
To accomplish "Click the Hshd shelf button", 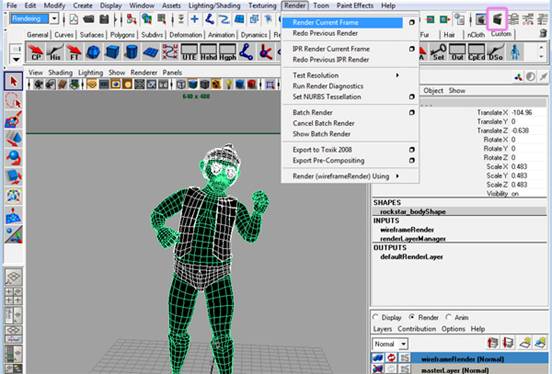I will 208,52.
